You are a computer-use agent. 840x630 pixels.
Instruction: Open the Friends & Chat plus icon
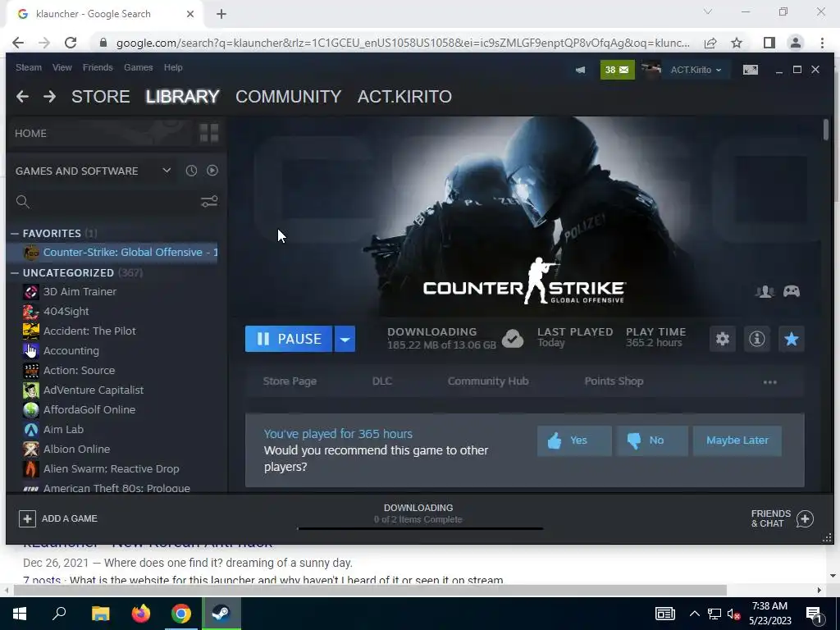click(x=805, y=518)
